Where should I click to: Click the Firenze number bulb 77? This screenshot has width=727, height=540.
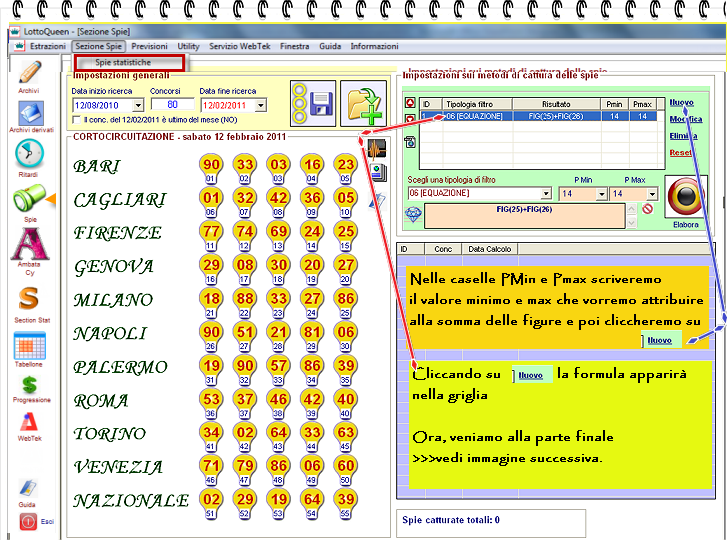[211, 235]
